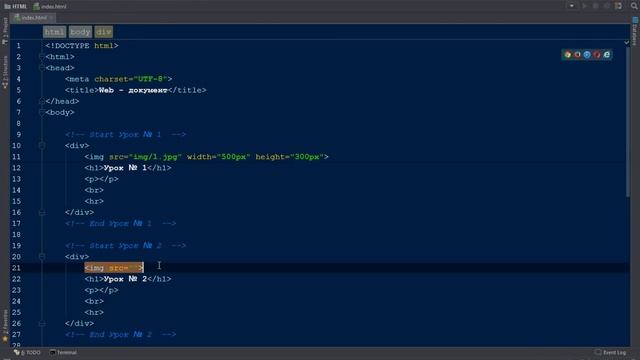Screen dimensions: 640x360
Task: Open the Event Log
Action: pos(611,352)
